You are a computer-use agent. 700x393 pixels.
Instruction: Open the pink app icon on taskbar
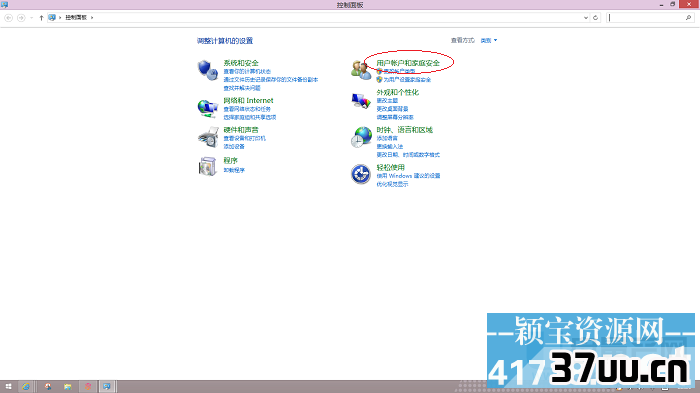(x=88, y=387)
